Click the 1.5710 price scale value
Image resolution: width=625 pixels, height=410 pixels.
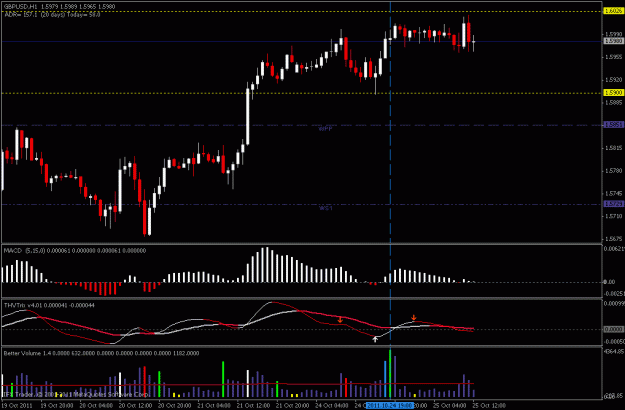[x=613, y=216]
